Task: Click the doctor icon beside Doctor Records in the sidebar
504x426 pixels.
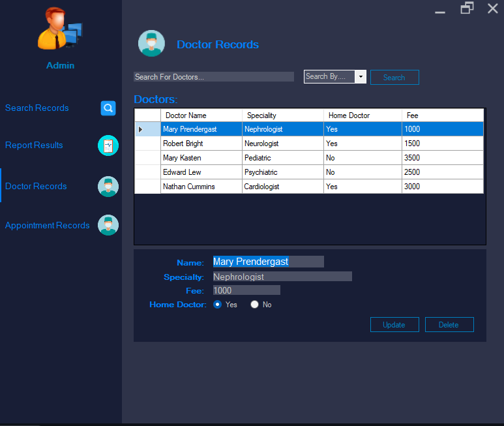Action: point(108,187)
